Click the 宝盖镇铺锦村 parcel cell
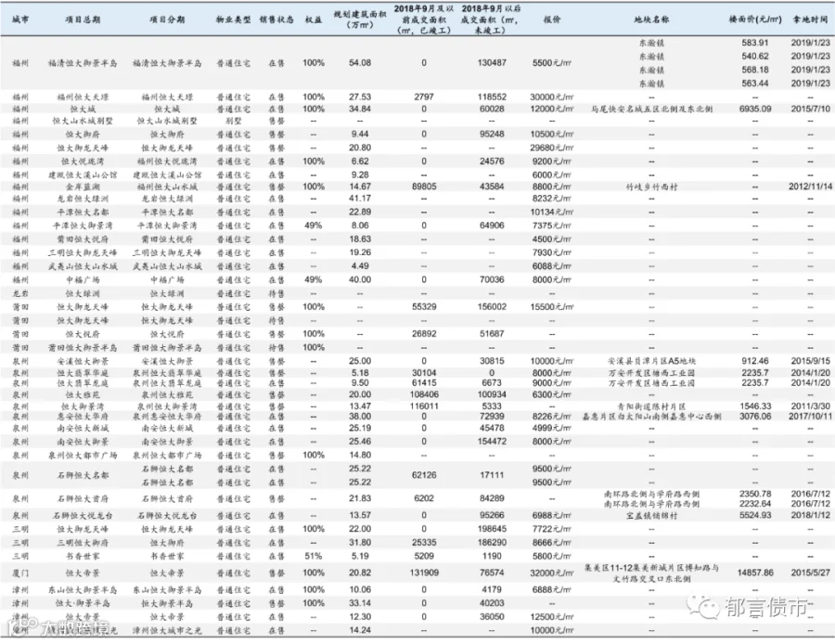Screen dimensions: 835x644 point(651,516)
